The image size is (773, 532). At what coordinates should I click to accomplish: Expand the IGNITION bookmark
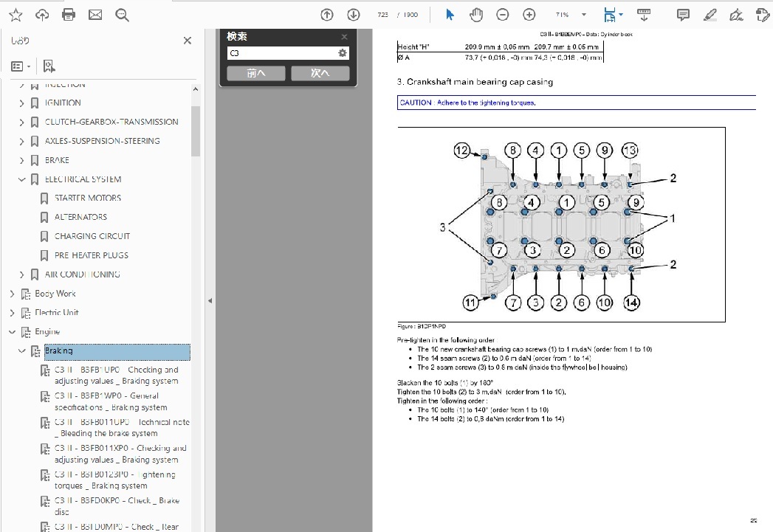point(21,103)
